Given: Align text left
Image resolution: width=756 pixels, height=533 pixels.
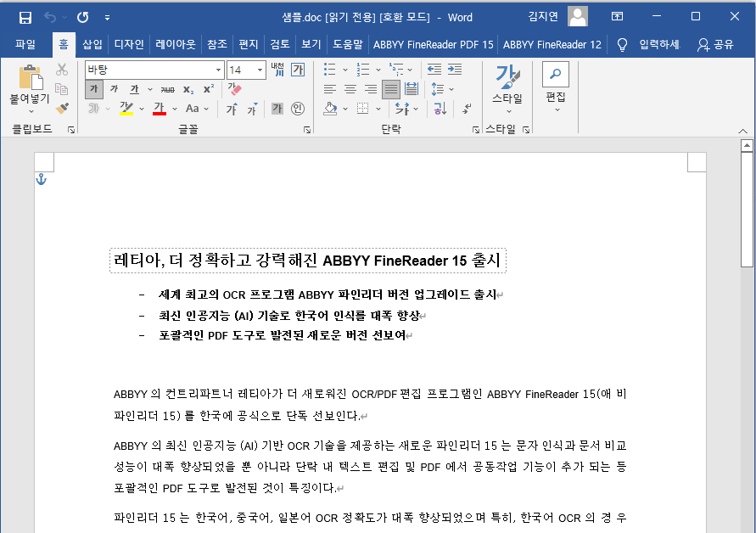Looking at the screenshot, I should 330,89.
